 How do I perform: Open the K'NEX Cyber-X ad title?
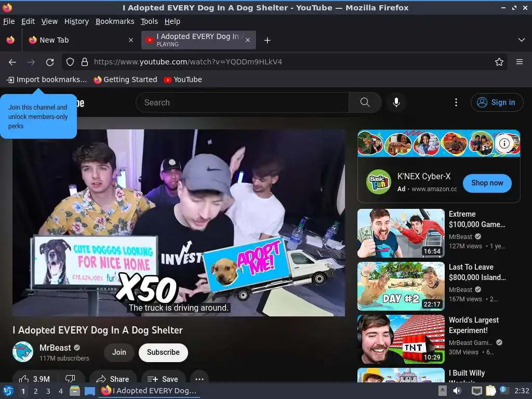(424, 177)
